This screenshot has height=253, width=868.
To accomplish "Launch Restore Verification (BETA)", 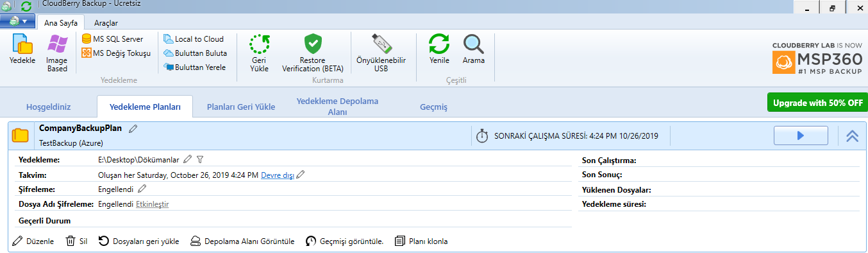I will coord(313,53).
